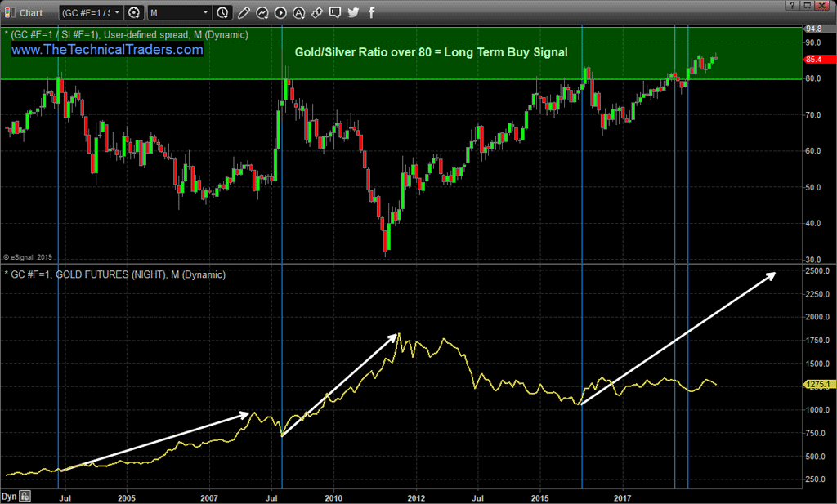Select the pencil drawing tool
Viewport: 837px width, 504px height.
[244, 12]
